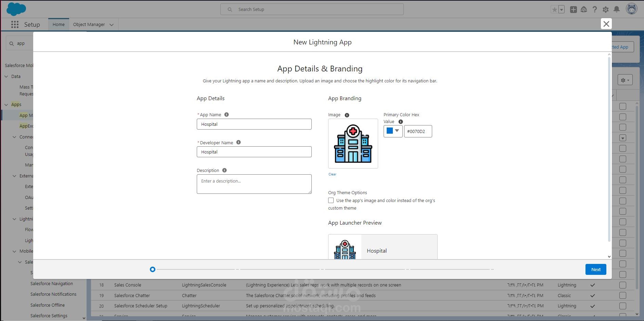Click the first step progress indicator
Image resolution: width=644 pixels, height=321 pixels.
tap(153, 269)
